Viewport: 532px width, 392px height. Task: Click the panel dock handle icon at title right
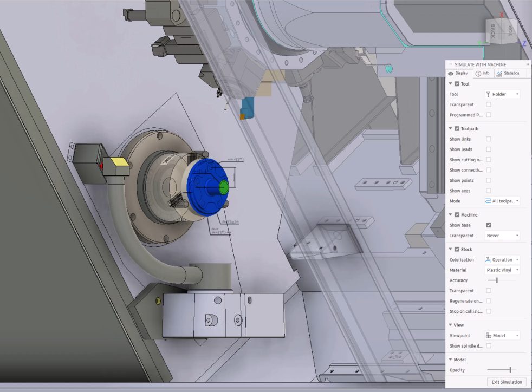click(x=528, y=64)
